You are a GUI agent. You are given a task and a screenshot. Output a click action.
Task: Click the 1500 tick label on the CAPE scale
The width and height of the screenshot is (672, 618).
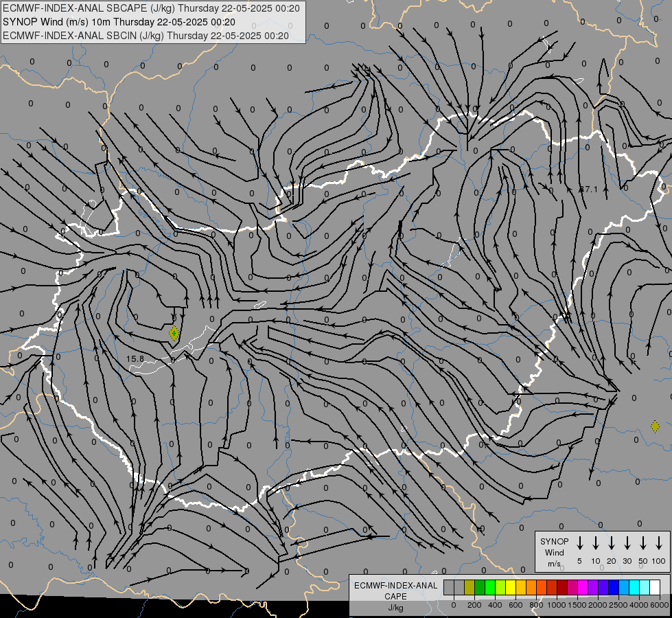pyautogui.click(x=577, y=605)
